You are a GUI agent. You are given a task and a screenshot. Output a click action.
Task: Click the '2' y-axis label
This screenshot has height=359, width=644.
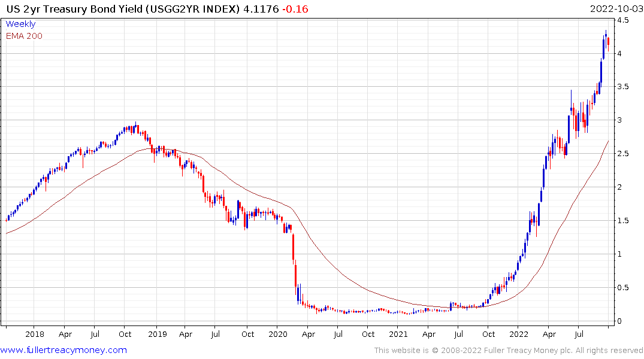click(x=620, y=187)
